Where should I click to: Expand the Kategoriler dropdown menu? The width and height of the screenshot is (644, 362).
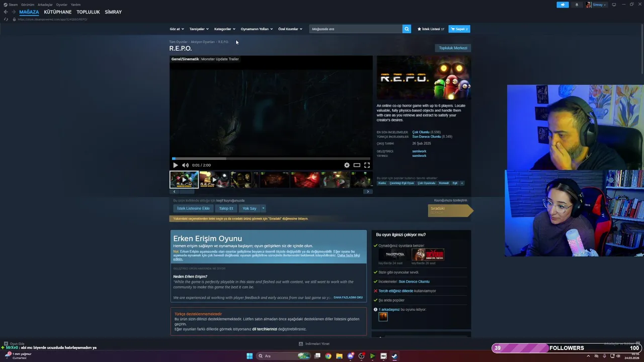click(x=224, y=29)
